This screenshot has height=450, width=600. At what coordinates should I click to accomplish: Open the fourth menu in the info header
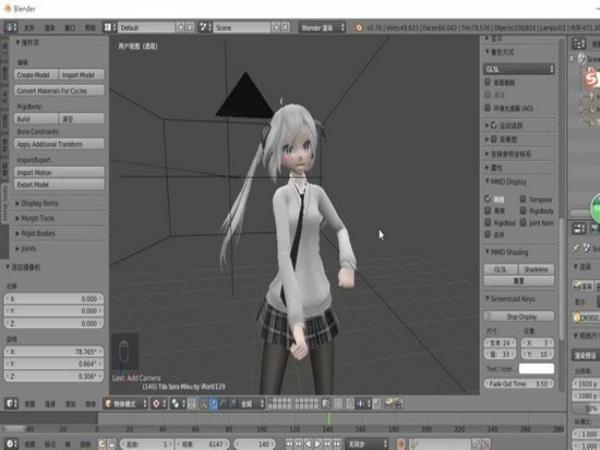(x=90, y=28)
